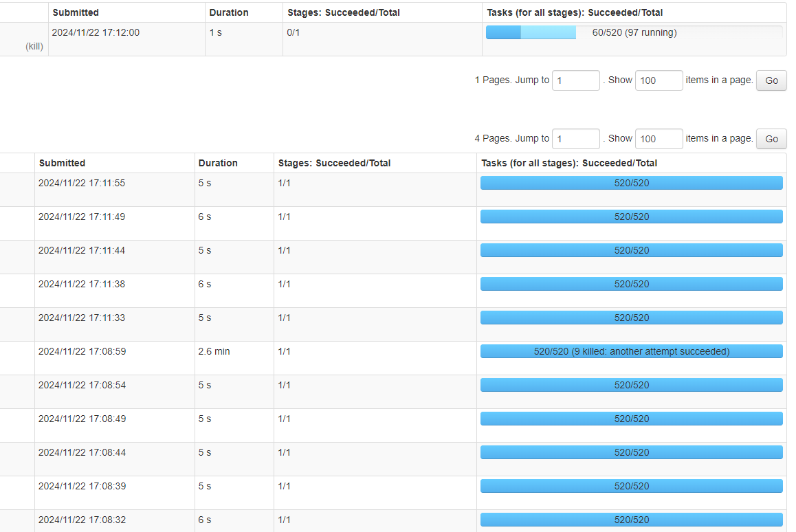The width and height of the screenshot is (796, 532).
Task: Click Tasks header in the 4-page jobs table
Action: (568, 163)
